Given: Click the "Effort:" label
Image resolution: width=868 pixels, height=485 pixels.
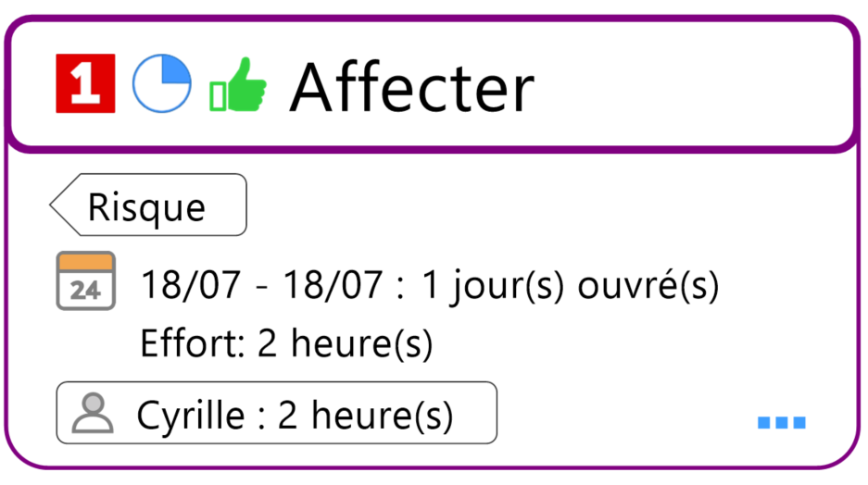Looking at the screenshot, I should click(x=192, y=344).
